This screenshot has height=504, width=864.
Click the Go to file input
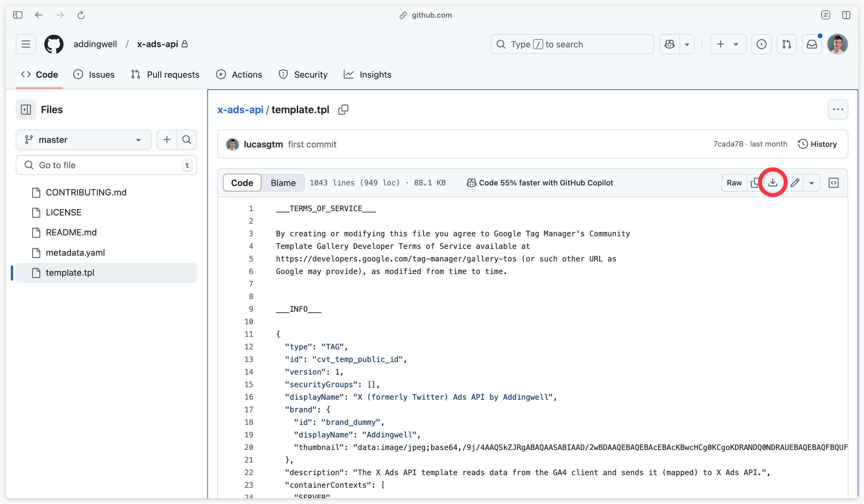(106, 165)
